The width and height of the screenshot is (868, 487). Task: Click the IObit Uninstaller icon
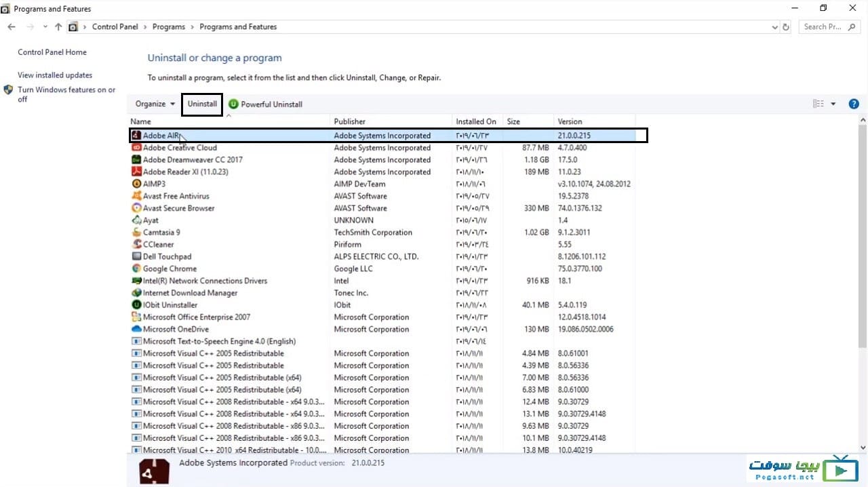pyautogui.click(x=136, y=305)
